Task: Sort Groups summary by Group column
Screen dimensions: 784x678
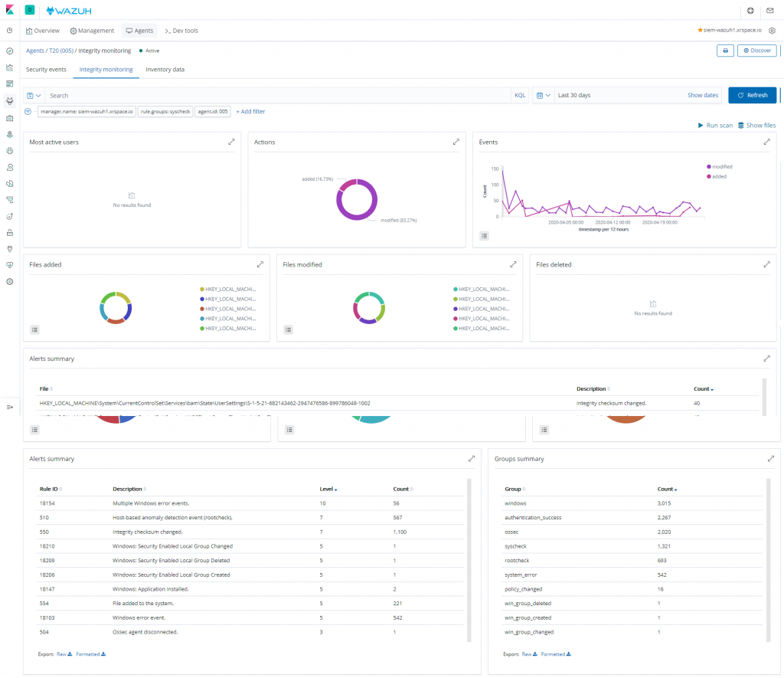Action: click(x=514, y=489)
